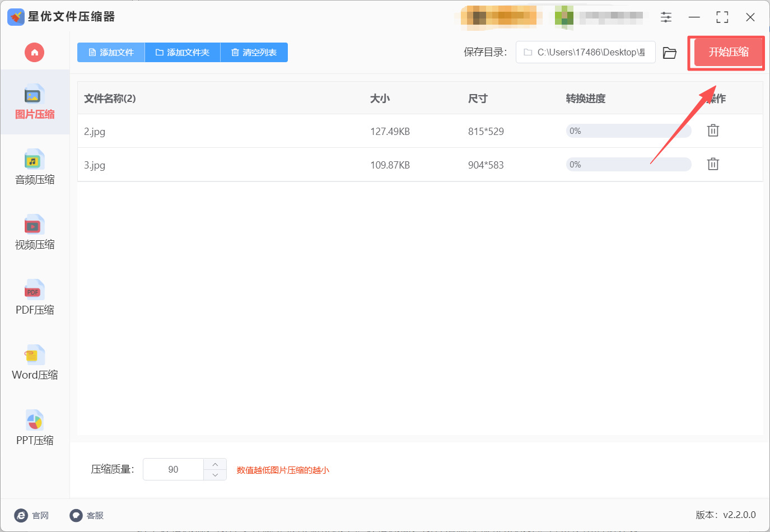The height and width of the screenshot is (532, 770).
Task: Decrease compression quality with down arrow
Action: coord(215,475)
